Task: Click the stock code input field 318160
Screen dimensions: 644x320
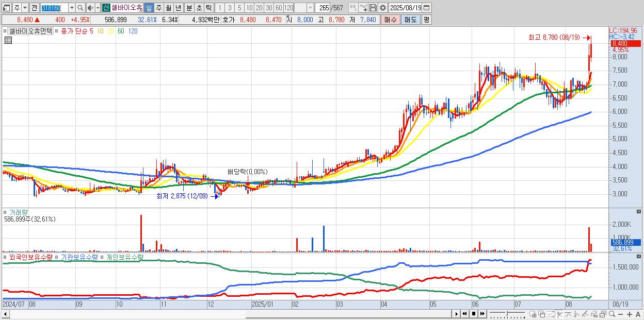Action: 54,8
